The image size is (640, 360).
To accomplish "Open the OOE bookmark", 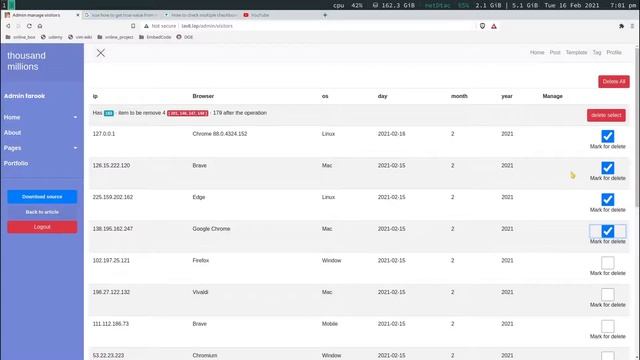I will click(x=184, y=37).
